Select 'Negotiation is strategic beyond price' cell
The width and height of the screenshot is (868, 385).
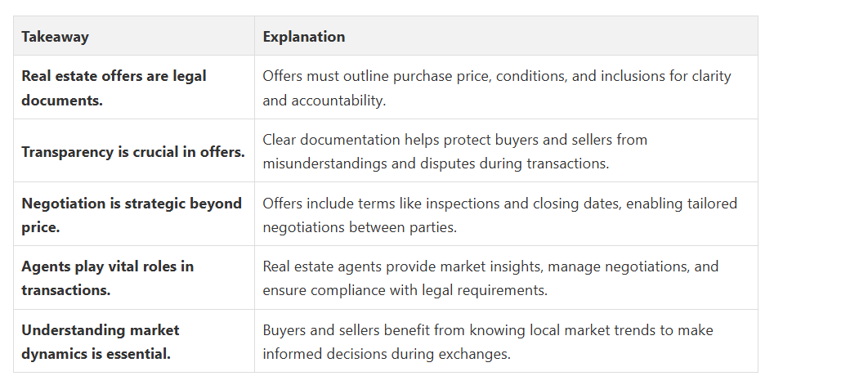(134, 214)
